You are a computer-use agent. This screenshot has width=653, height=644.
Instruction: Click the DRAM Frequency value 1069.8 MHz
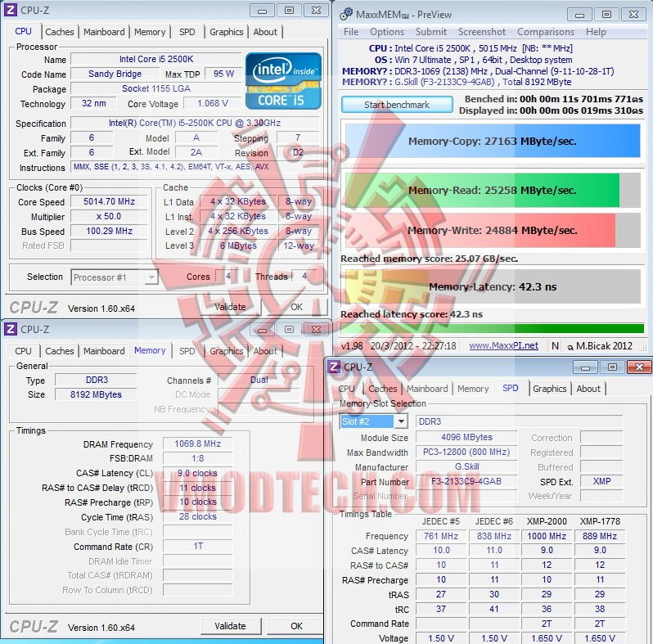(x=197, y=444)
